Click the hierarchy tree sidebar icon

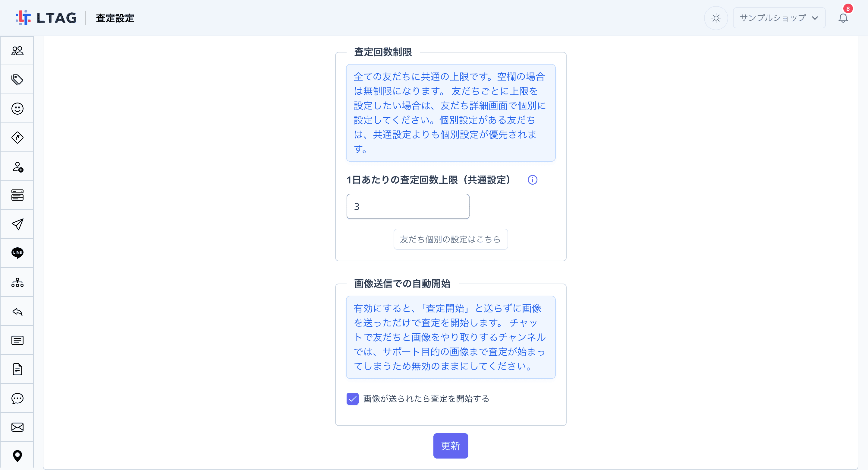pyautogui.click(x=17, y=282)
